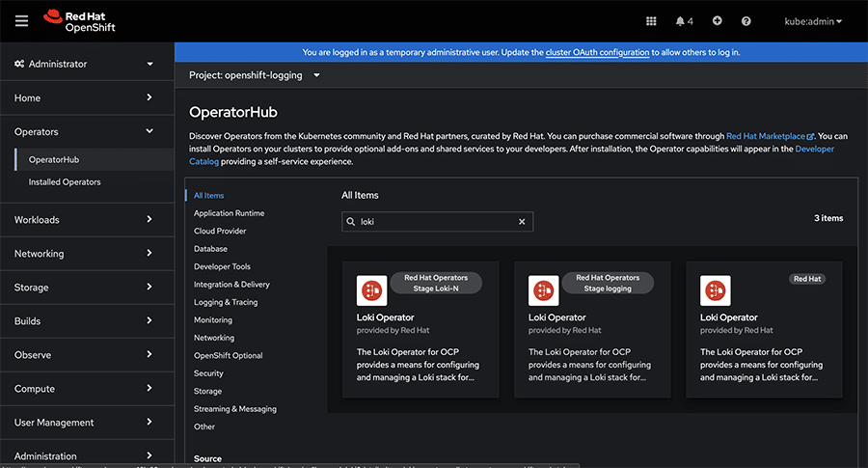Image resolution: width=868 pixels, height=468 pixels.
Task: Toggle the hamburger navigation menu
Action: point(21,21)
